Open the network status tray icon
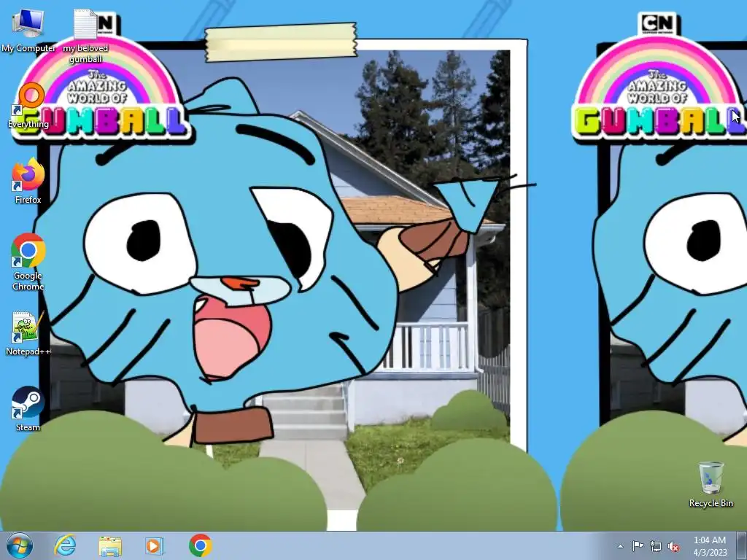The width and height of the screenshot is (747, 560). (x=656, y=546)
